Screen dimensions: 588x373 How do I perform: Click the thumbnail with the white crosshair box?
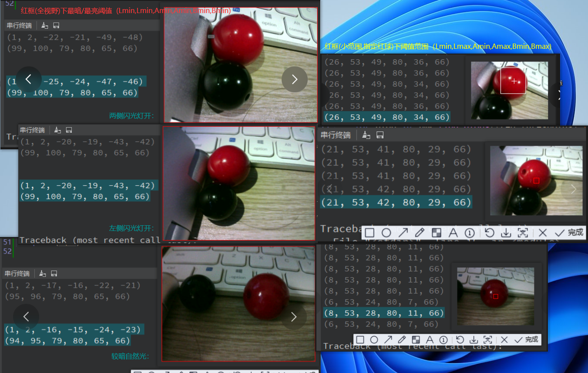pos(509,90)
